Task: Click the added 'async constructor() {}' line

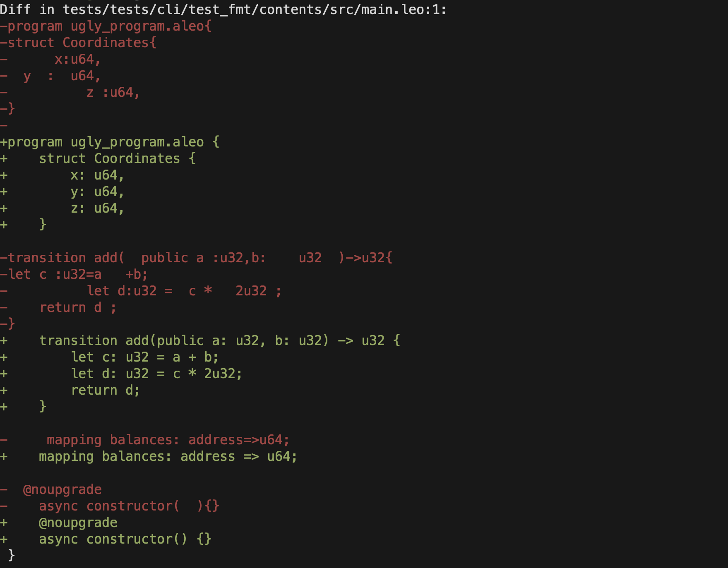Action: pos(125,539)
